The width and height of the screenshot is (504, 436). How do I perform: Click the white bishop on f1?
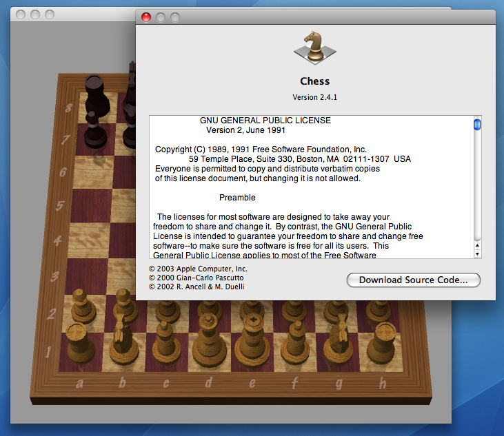click(x=297, y=346)
